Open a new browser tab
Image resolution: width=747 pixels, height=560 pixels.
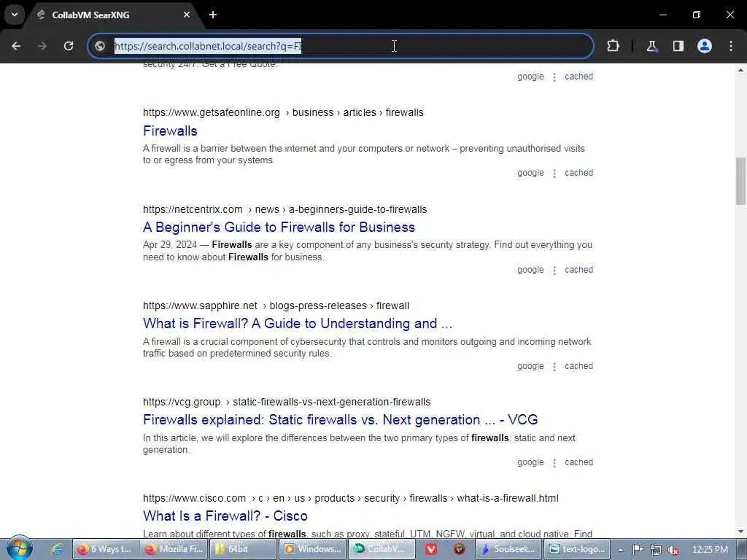pos(213,15)
